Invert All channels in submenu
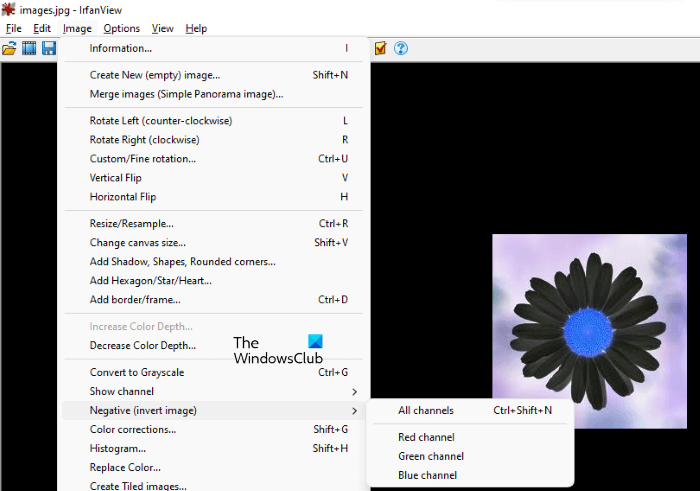The height and width of the screenshot is (491, 700). 470,411
